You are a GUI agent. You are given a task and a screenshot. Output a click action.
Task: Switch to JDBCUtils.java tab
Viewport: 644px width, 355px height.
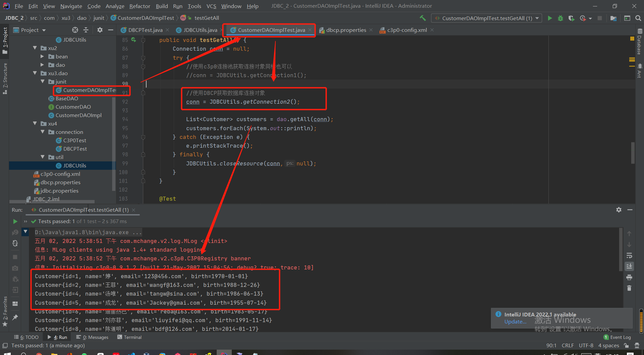coord(200,30)
